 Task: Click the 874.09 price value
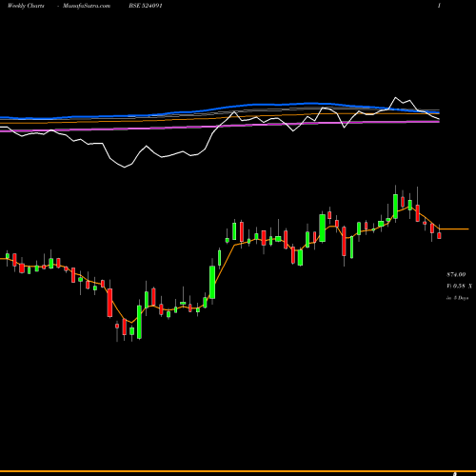coord(456,274)
